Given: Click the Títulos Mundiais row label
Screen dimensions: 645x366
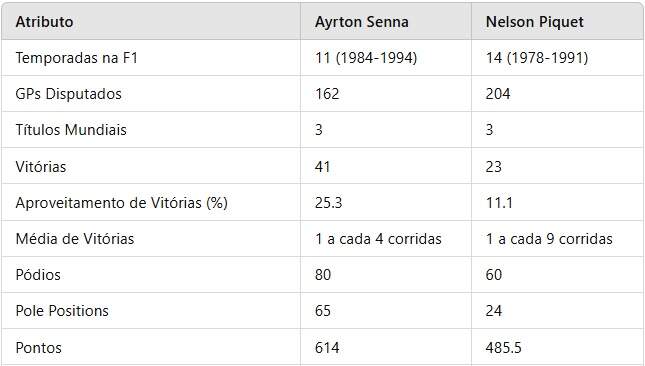Looking at the screenshot, I should coord(71,130).
